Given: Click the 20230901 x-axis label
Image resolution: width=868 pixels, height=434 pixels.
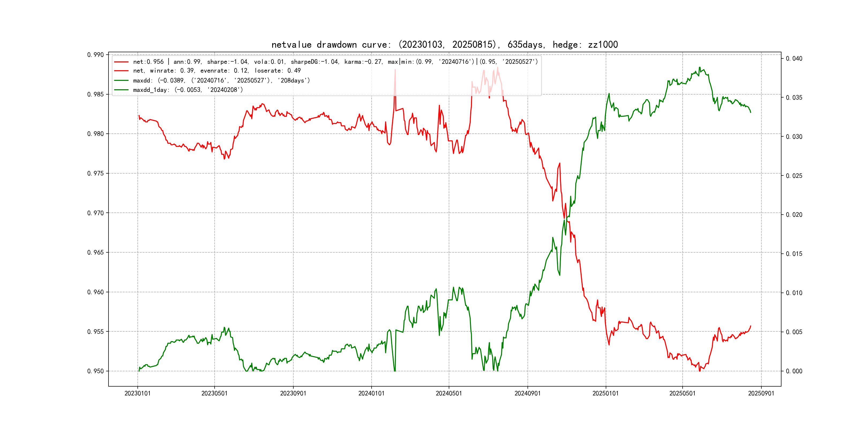Looking at the screenshot, I should (x=293, y=393).
